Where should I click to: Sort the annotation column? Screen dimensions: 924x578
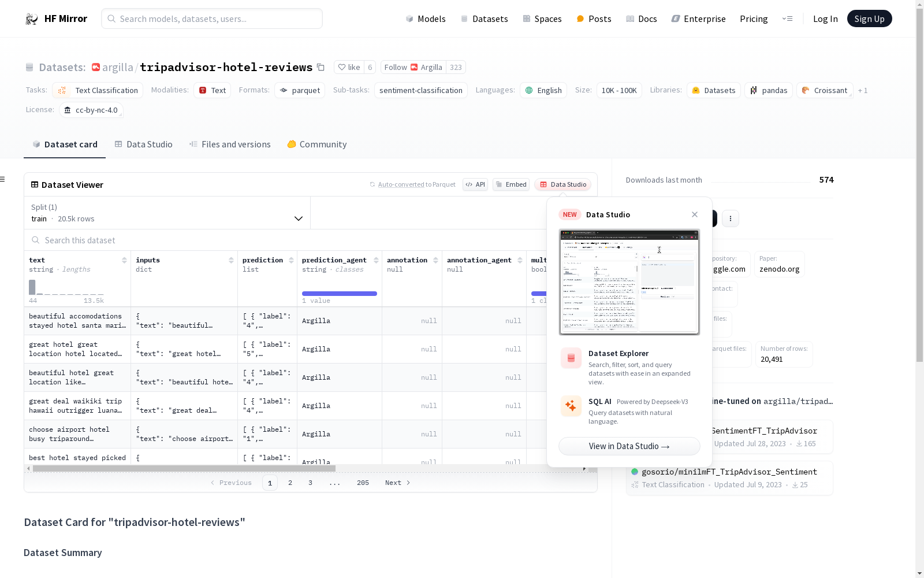[435, 260]
